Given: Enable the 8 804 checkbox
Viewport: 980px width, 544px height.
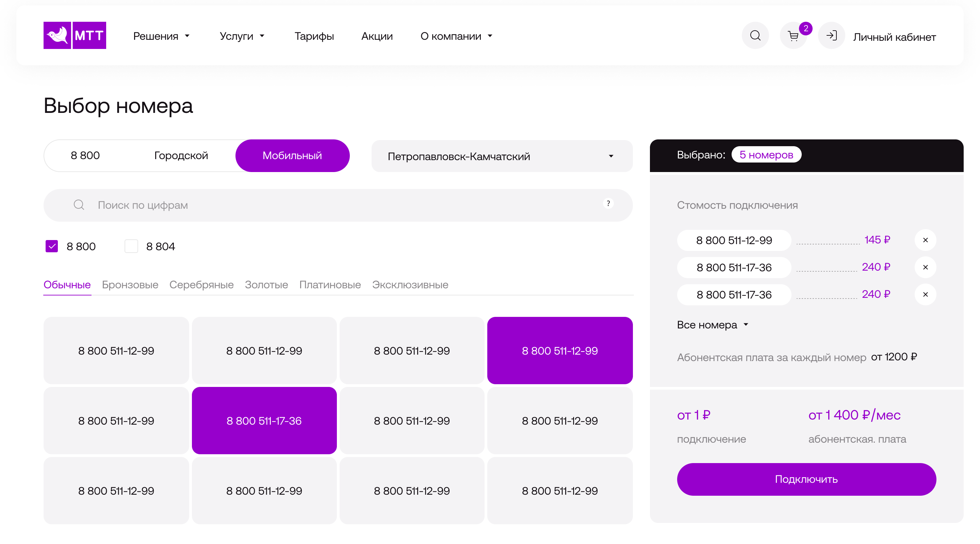Looking at the screenshot, I should (x=131, y=247).
